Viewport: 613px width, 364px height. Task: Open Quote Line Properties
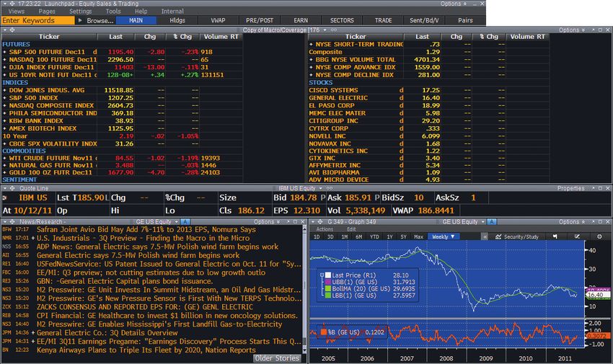pos(570,188)
